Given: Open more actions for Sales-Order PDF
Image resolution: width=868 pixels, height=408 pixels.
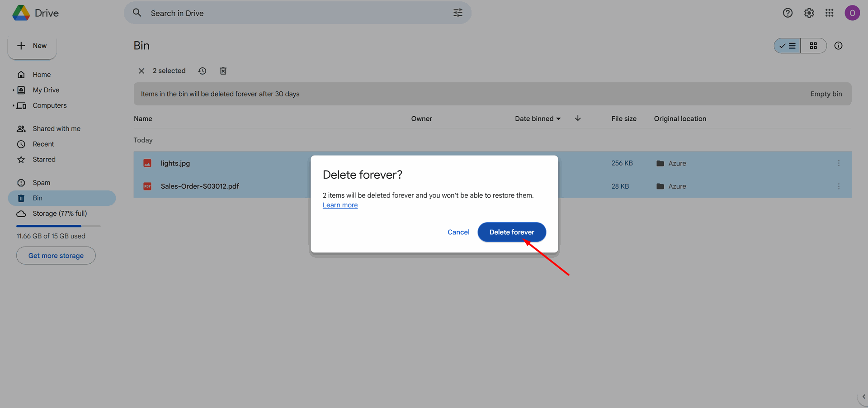Looking at the screenshot, I should (x=839, y=186).
